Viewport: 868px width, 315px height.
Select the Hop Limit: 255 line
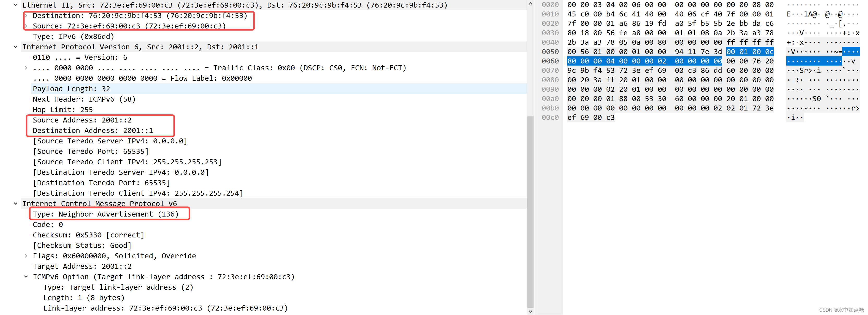coord(62,110)
